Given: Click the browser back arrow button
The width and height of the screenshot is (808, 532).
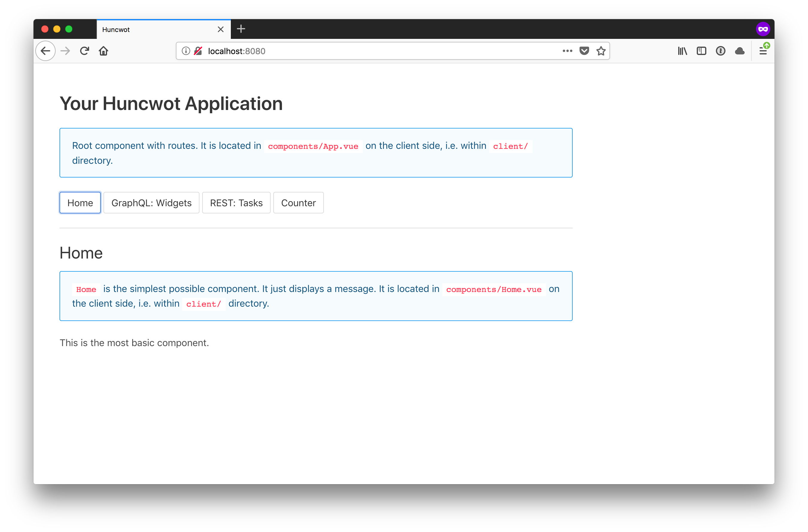Looking at the screenshot, I should click(x=45, y=51).
